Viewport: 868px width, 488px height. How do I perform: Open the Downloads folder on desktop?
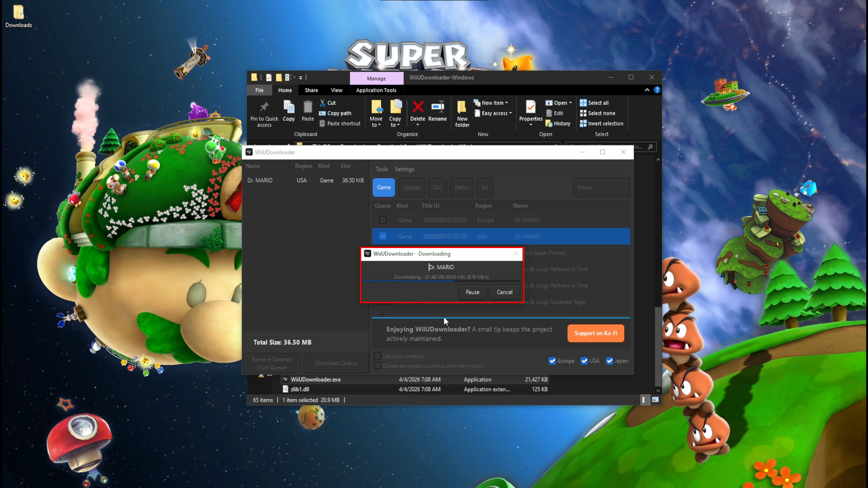click(x=19, y=13)
